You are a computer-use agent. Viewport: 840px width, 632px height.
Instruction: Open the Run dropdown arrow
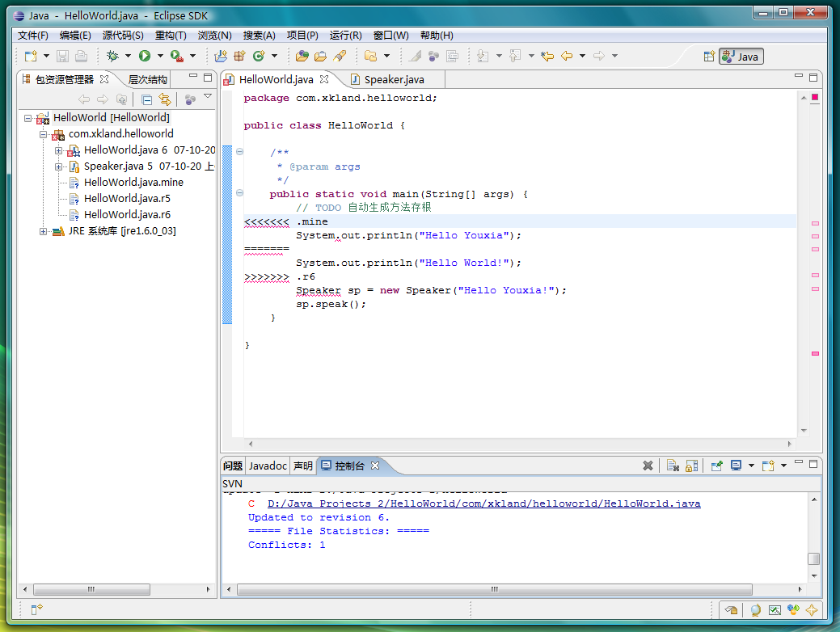(160, 56)
